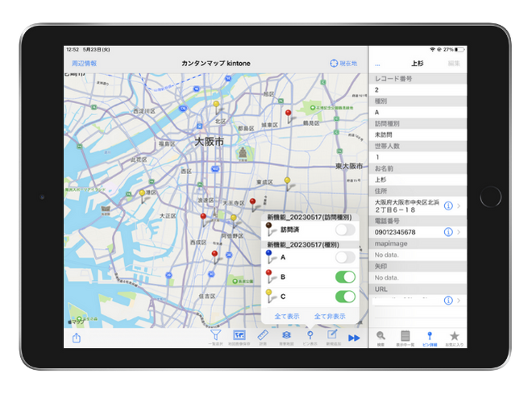This screenshot has width=532, height=394.
Task: Expand the URL row chevron
Action: 459,300
